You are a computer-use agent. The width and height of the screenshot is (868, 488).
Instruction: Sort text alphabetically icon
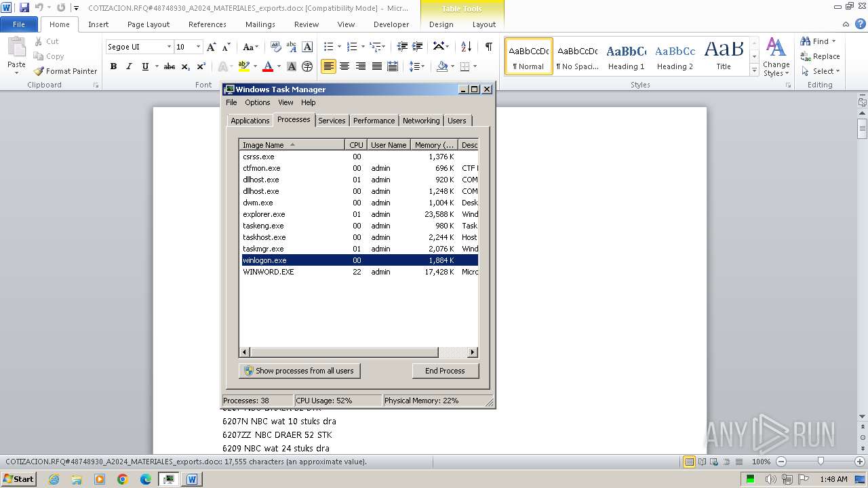466,47
